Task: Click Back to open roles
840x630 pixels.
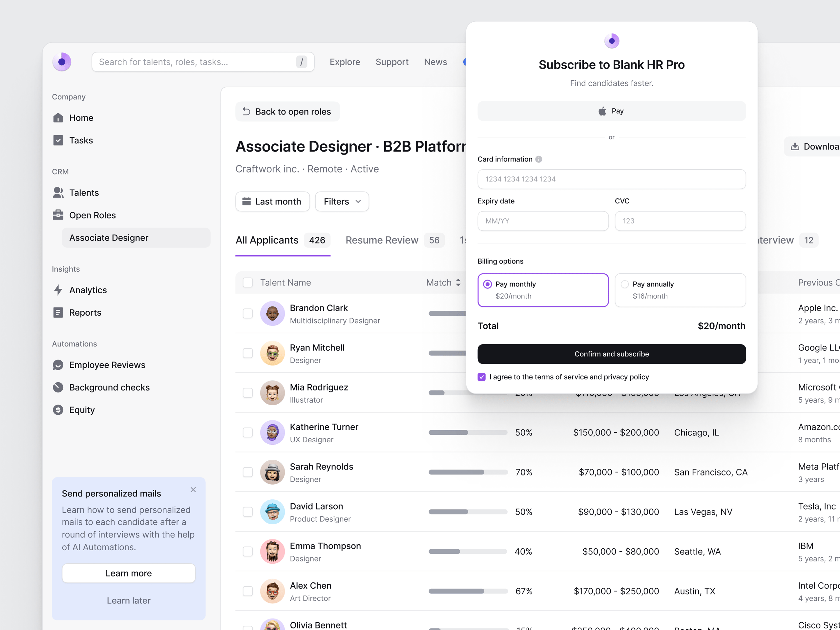Action: 287,112
